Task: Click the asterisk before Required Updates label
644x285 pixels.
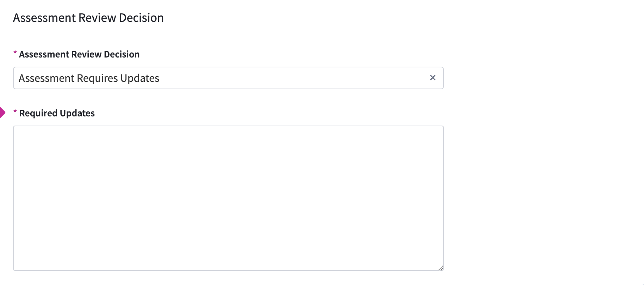Action: point(15,112)
